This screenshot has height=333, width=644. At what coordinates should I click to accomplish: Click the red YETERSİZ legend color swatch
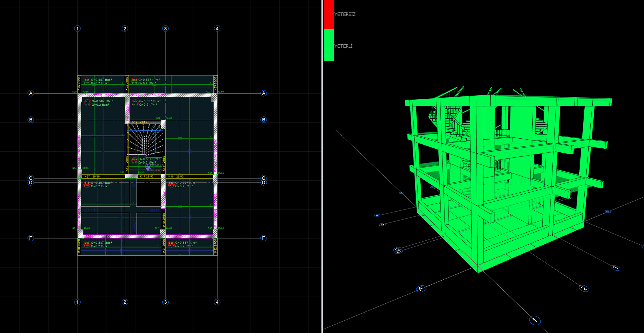pos(329,14)
